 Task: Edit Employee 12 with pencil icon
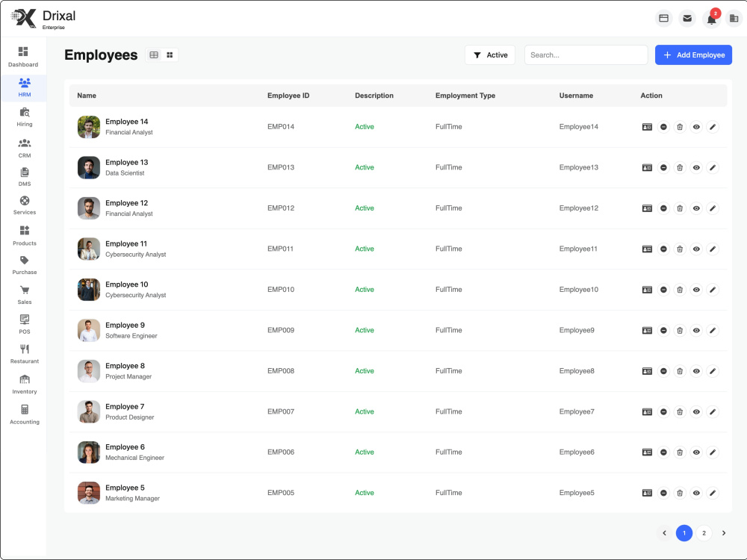click(x=713, y=208)
